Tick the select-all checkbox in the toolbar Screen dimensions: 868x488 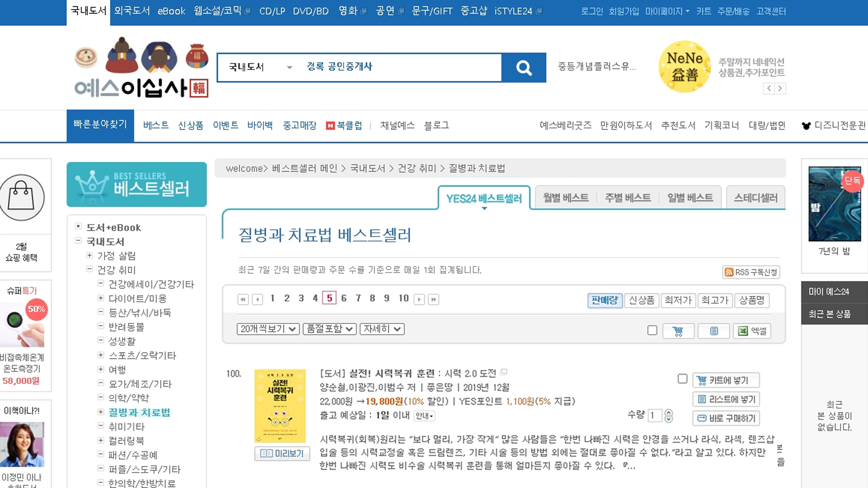652,330
